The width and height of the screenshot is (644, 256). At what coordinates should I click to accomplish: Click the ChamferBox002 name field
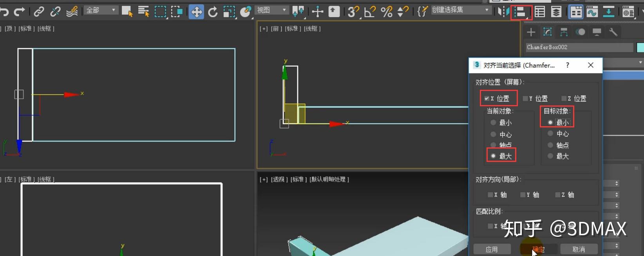click(579, 47)
